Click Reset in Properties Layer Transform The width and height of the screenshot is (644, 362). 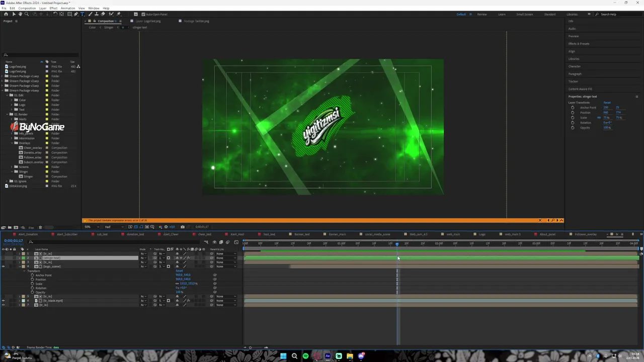[607, 103]
